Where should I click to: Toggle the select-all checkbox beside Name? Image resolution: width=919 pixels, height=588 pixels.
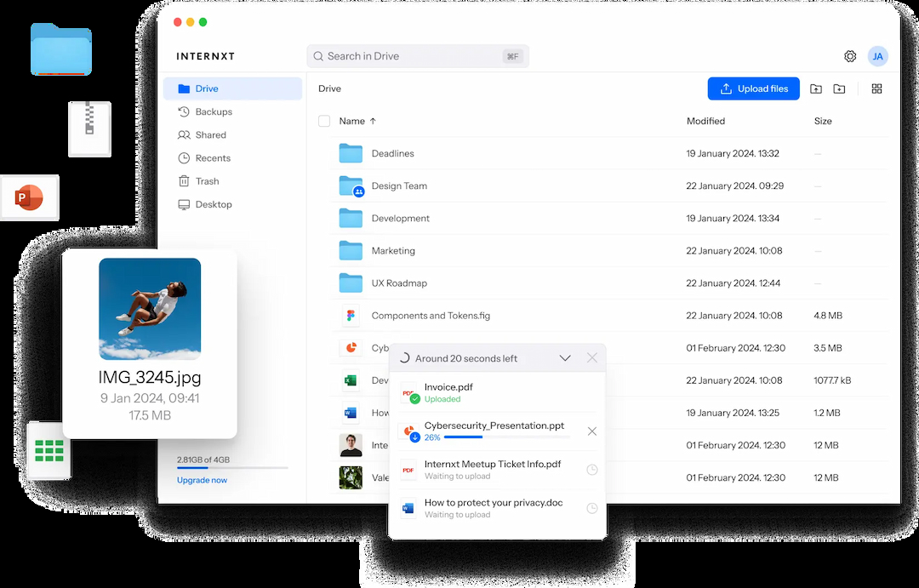(x=324, y=121)
